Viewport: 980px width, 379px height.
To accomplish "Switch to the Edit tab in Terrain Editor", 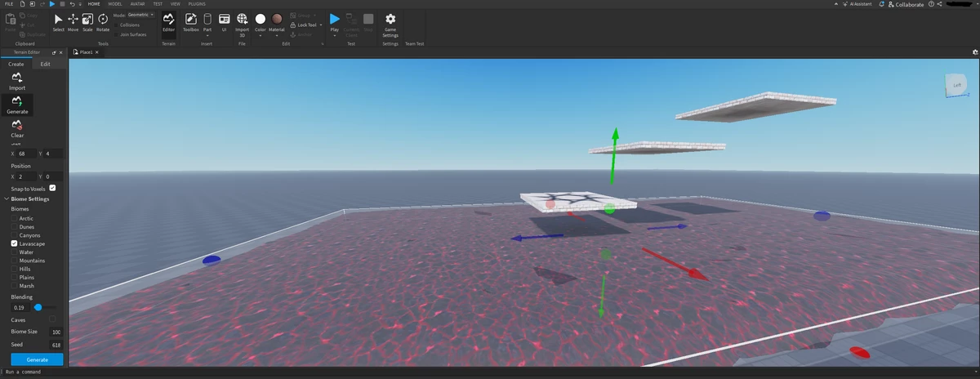I will [45, 64].
